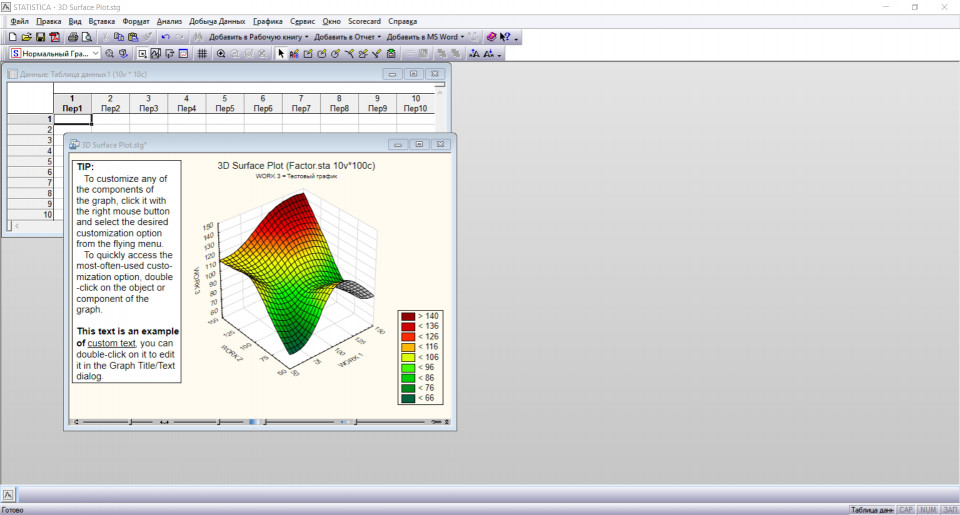The width and height of the screenshot is (960, 515).
Task: Select the zoom-in magnifier tool
Action: point(221,54)
